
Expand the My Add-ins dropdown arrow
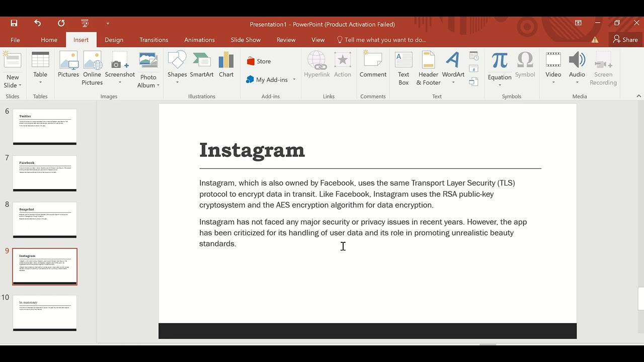click(294, 79)
